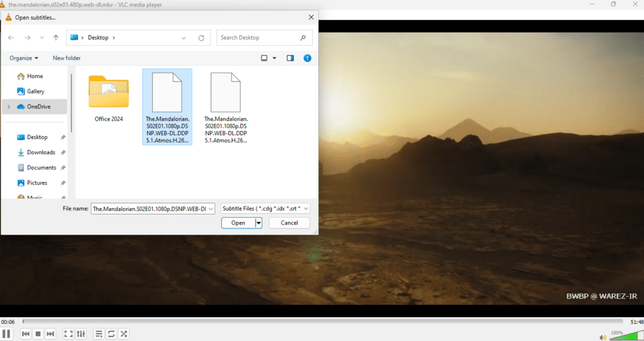Stop playback with the stop button

[x=38, y=333]
